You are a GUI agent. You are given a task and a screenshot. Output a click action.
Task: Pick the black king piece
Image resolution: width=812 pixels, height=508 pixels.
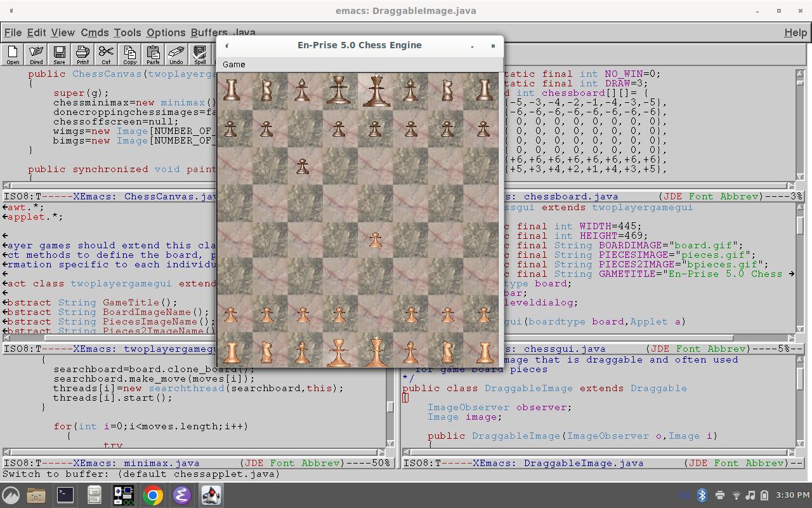coord(376,90)
